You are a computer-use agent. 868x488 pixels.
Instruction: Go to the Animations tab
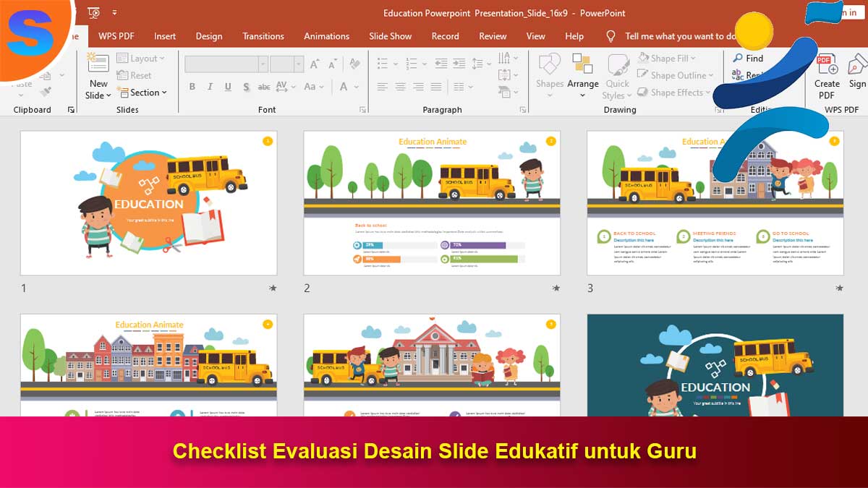[x=326, y=36]
